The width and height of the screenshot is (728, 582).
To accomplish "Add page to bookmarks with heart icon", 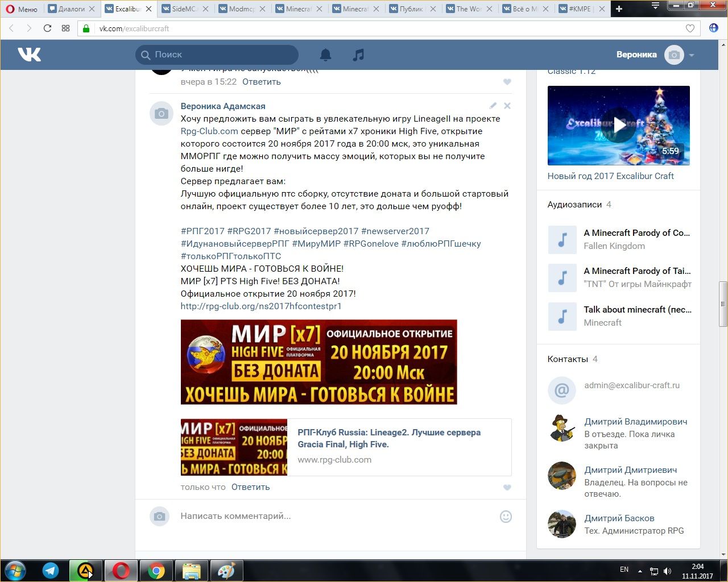I will [690, 28].
